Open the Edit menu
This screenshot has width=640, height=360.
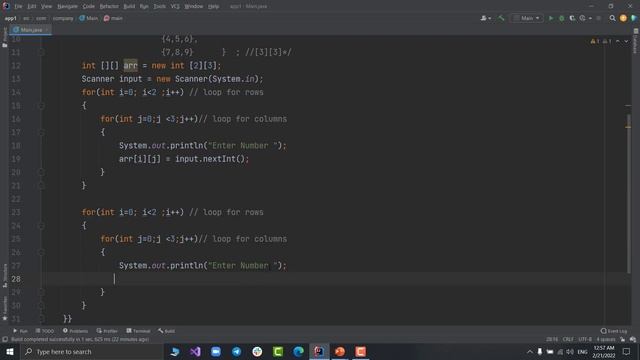[x=32, y=6]
